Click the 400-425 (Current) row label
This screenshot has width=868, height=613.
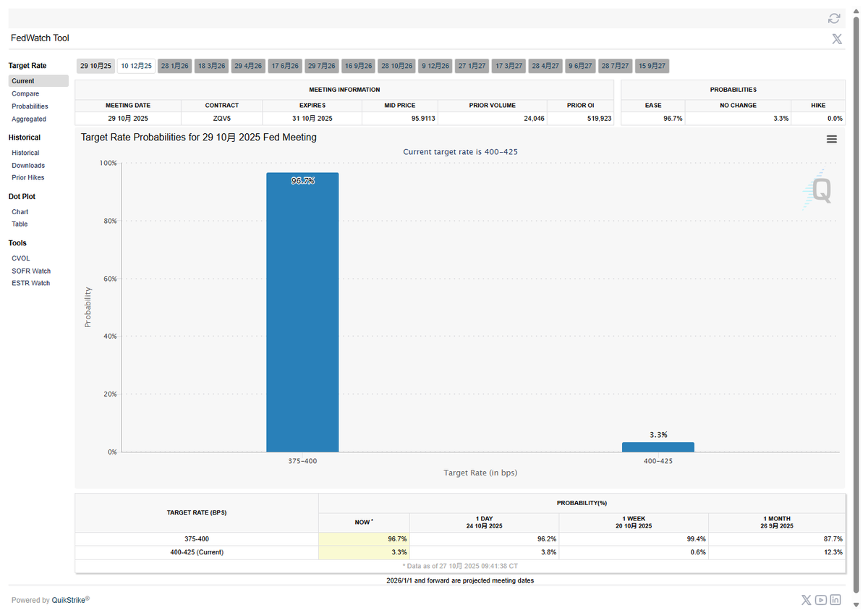tap(197, 552)
